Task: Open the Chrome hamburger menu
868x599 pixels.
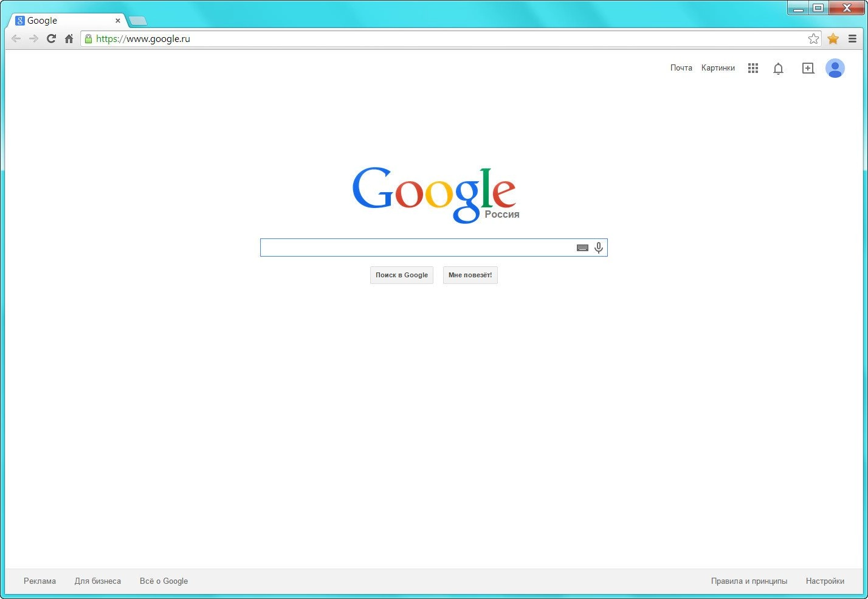Action: 853,38
